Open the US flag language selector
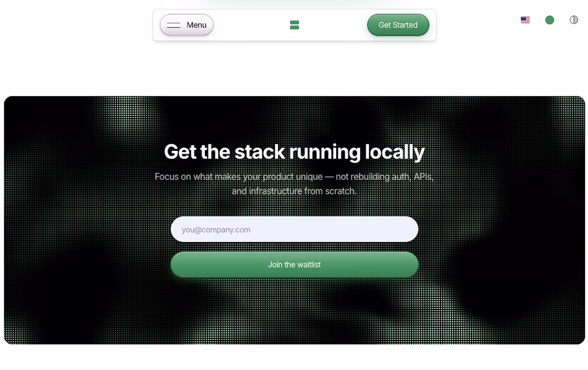Viewport: 588px width, 370px height. click(525, 20)
